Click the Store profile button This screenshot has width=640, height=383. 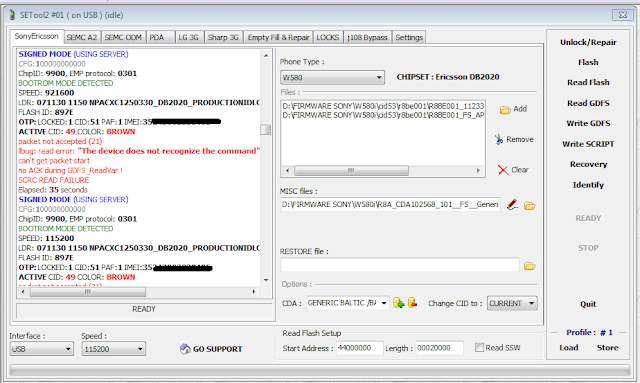[607, 348]
